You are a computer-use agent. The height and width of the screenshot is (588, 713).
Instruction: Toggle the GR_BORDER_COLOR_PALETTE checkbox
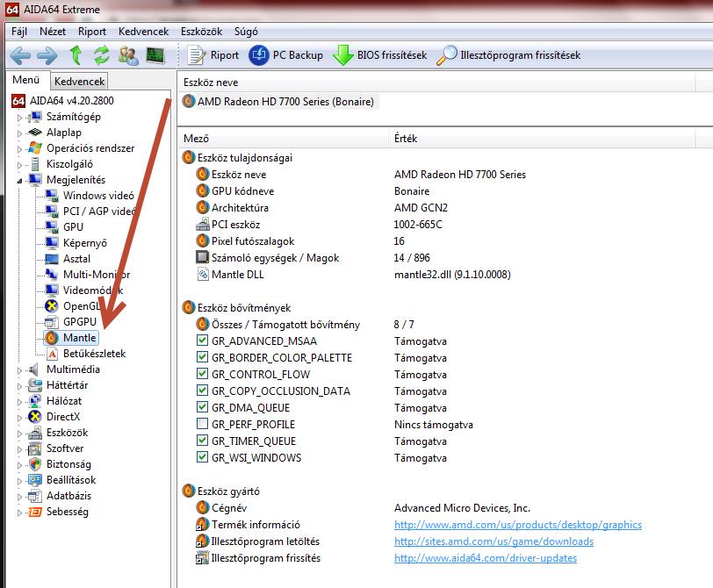click(x=202, y=357)
